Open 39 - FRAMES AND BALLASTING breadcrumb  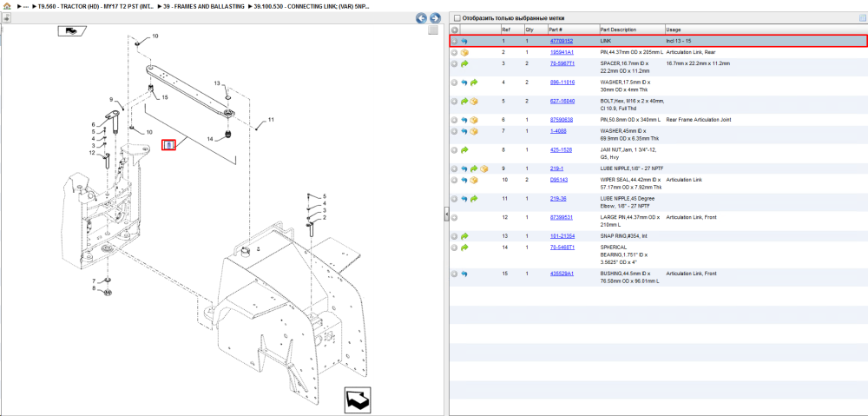coord(204,7)
